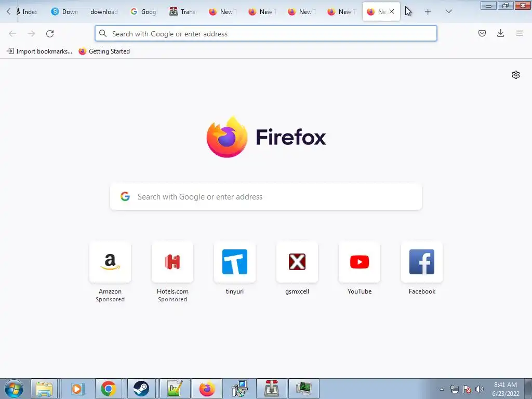The width and height of the screenshot is (532, 399).
Task: Click the 'YouTube' label under its tile
Action: pos(360,291)
